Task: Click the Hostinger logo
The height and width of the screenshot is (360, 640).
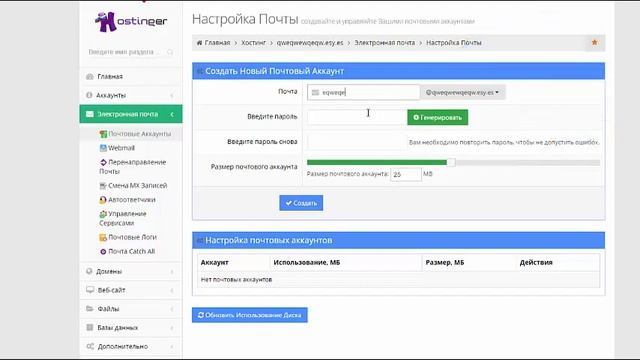Action: 131,22
